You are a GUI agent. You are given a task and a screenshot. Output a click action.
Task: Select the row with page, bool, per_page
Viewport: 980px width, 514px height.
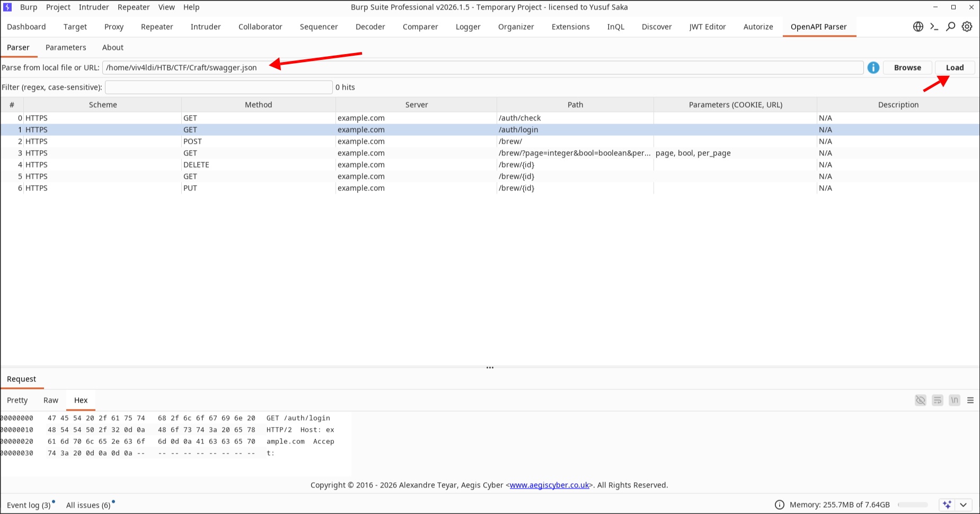(x=490, y=153)
